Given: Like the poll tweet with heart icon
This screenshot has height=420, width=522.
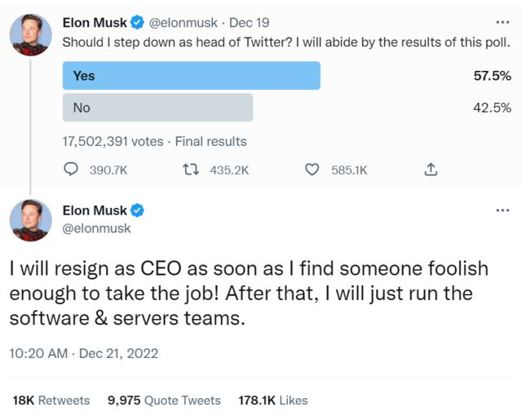Looking at the screenshot, I should [x=311, y=170].
